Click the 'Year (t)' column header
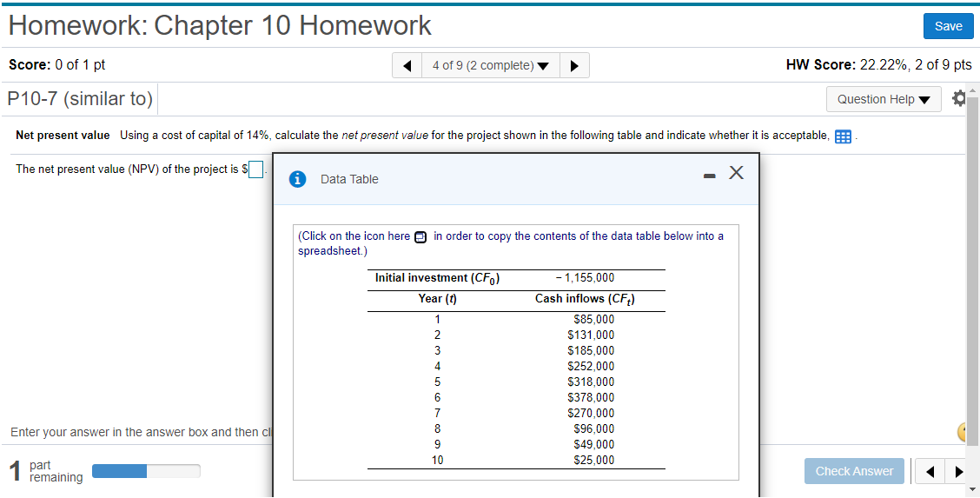The width and height of the screenshot is (980, 498). [x=438, y=299]
